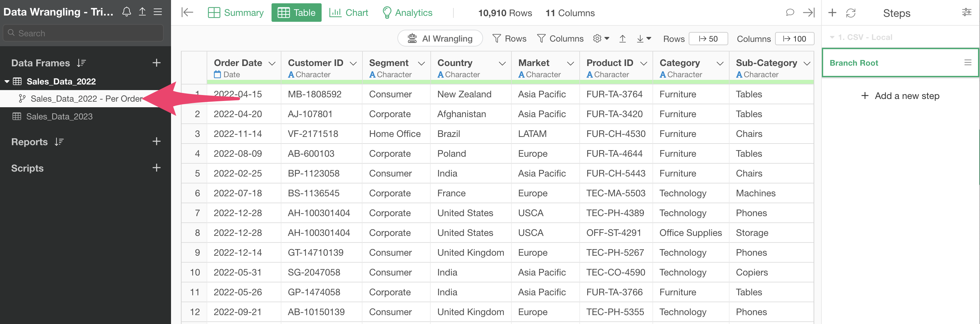
Task: Open the Category column menu
Action: pyautogui.click(x=720, y=64)
